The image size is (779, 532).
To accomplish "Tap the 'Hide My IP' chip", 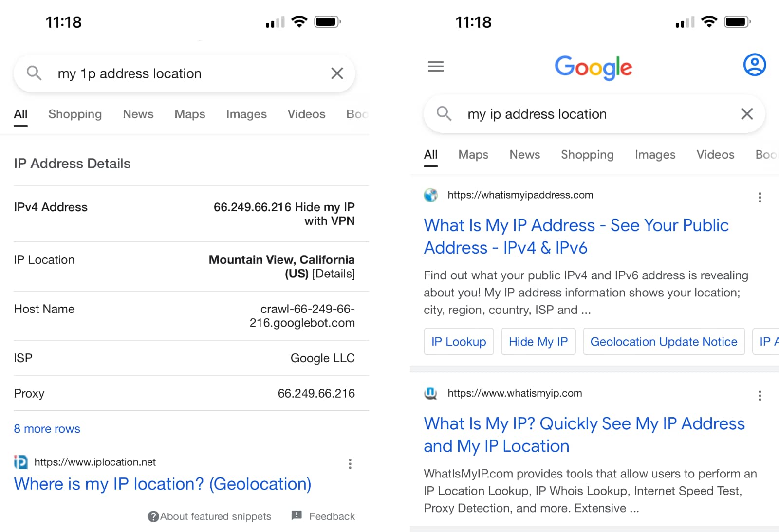I will pos(538,342).
